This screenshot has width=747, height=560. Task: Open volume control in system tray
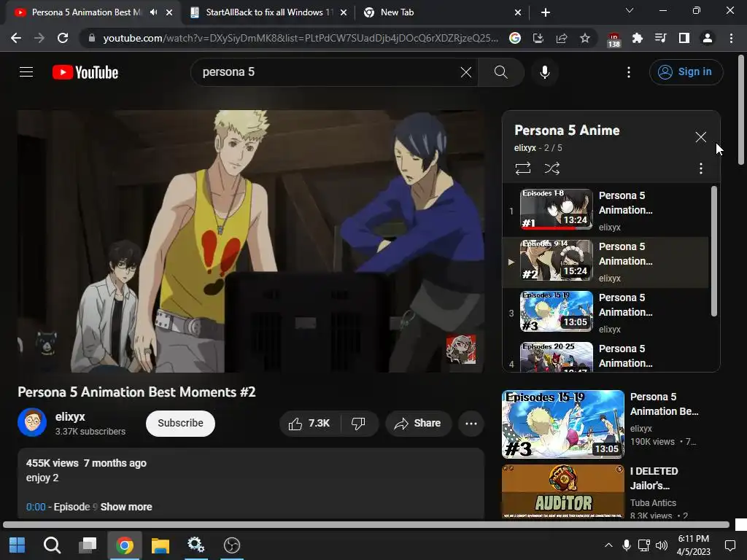coord(661,545)
